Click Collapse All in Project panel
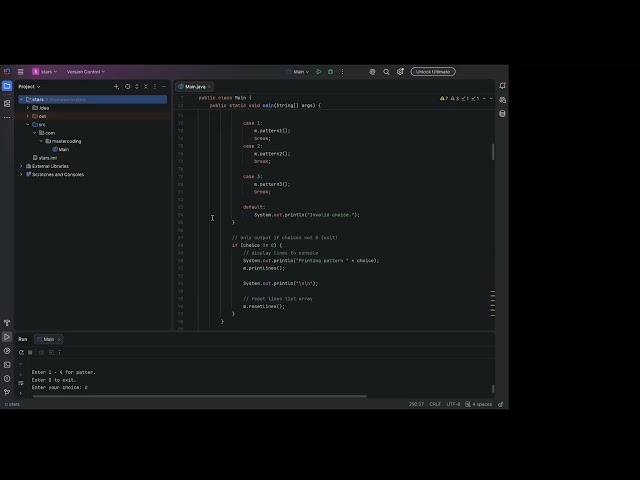Image resolution: width=640 pixels, height=480 pixels. pos(146,87)
